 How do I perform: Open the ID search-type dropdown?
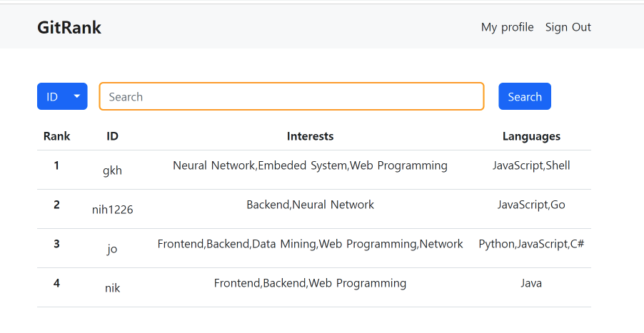point(62,96)
